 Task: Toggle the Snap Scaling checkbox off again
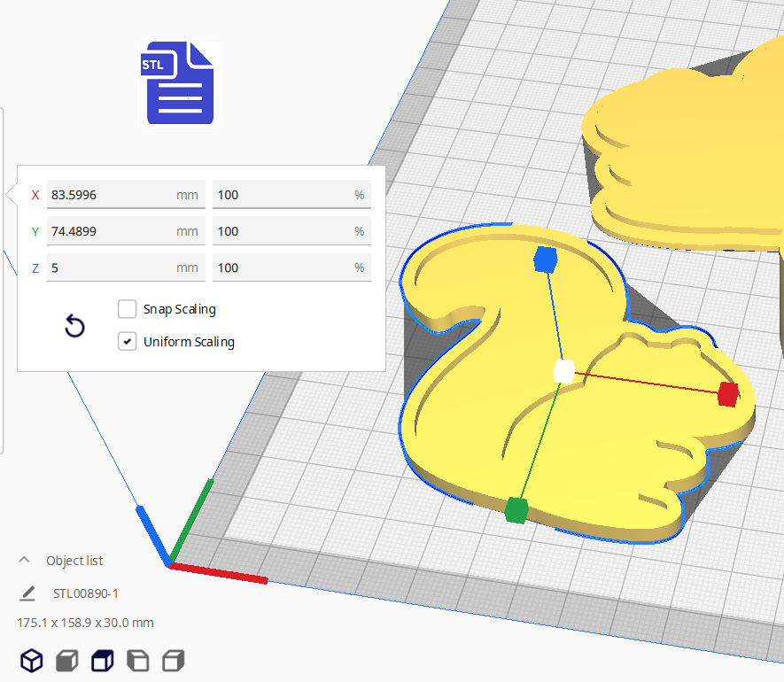click(127, 309)
